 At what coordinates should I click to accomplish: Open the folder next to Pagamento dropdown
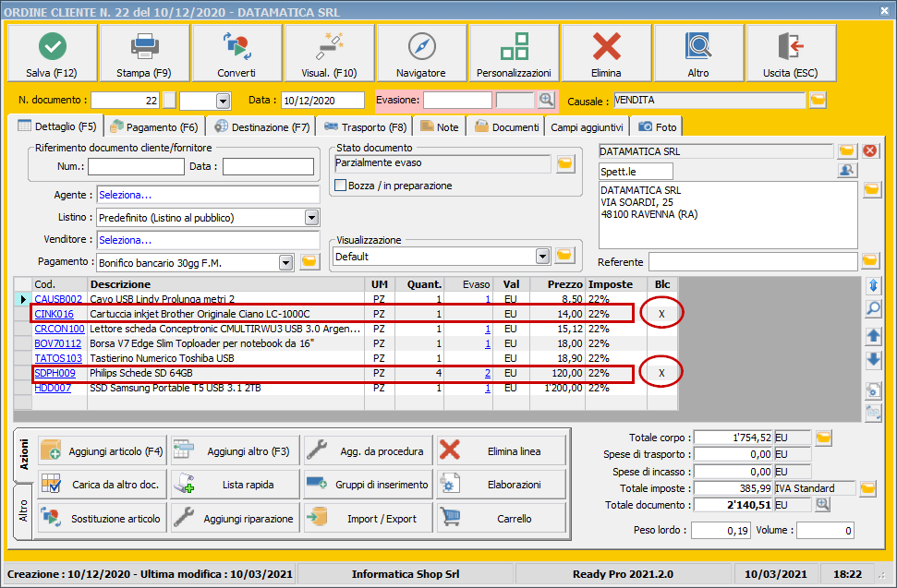pyautogui.click(x=309, y=262)
